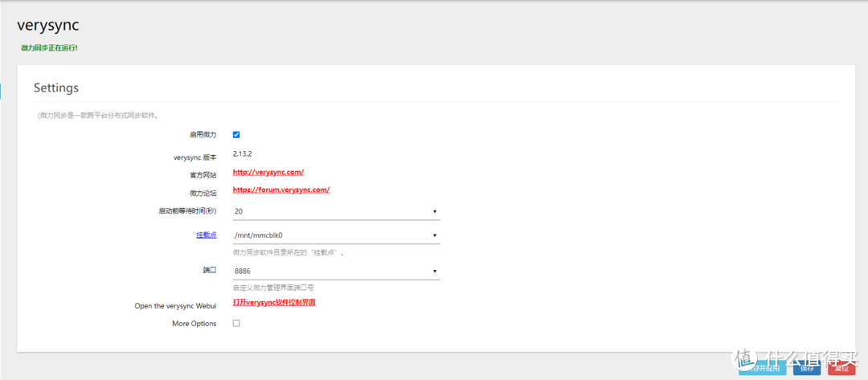868x380 pixels.
Task: Click the More Options label text
Action: tap(194, 324)
